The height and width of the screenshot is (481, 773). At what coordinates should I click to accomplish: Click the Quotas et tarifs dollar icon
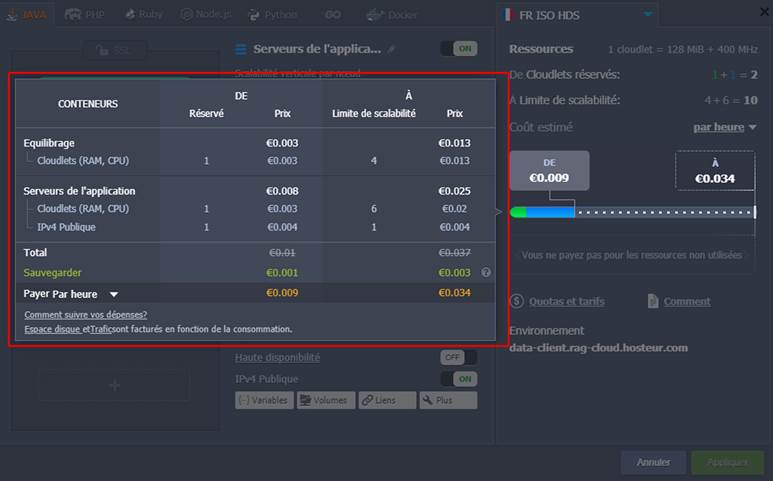point(517,301)
